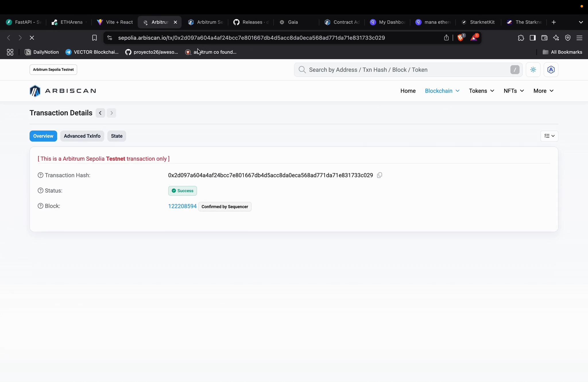Click the Arbiscan logo
588x382 pixels.
63,91
